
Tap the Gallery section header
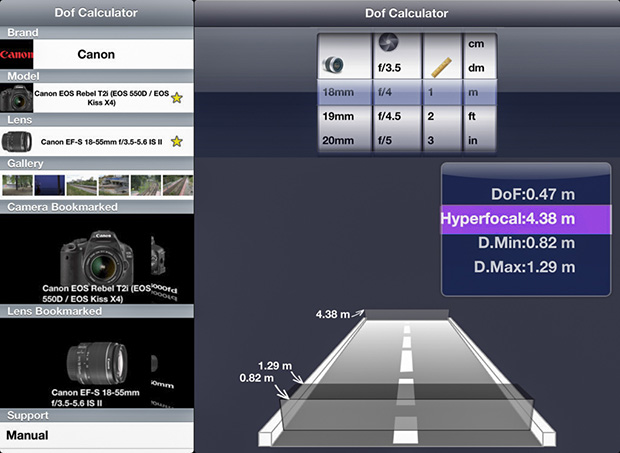[x=97, y=163]
